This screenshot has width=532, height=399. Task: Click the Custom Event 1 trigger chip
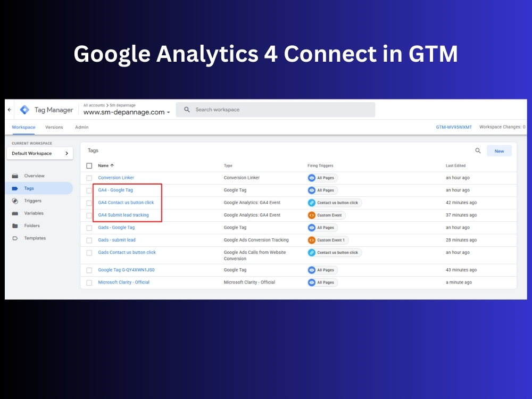(328, 240)
